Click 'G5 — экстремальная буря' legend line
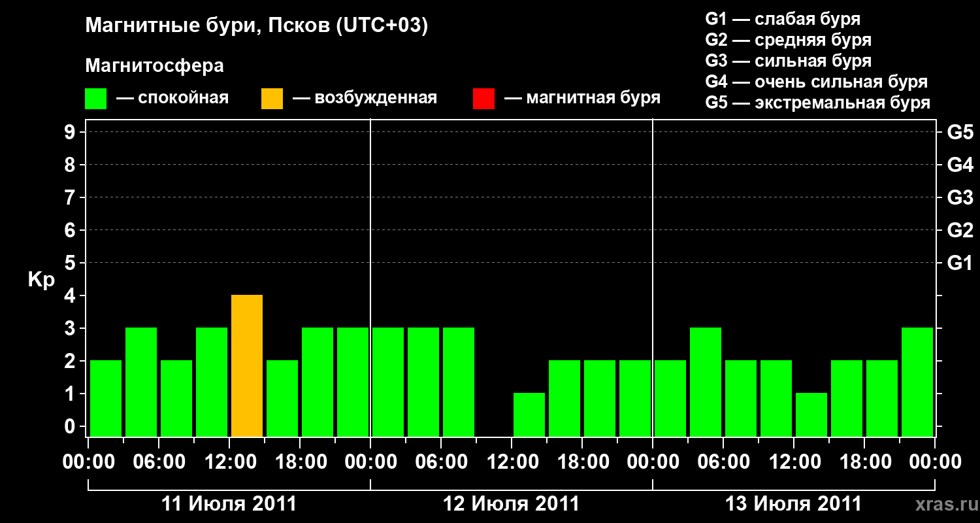 (x=818, y=103)
